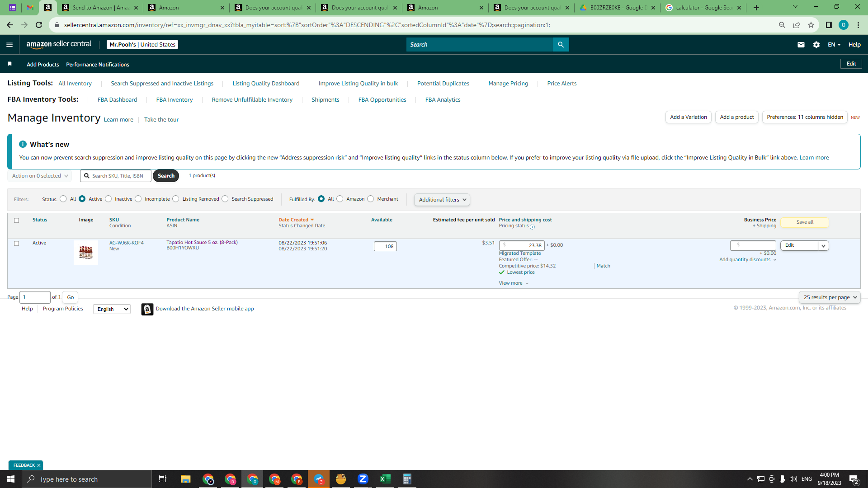Viewport: 868px width, 488px height.
Task: Click the share icon in the address bar
Action: pyautogui.click(x=797, y=25)
